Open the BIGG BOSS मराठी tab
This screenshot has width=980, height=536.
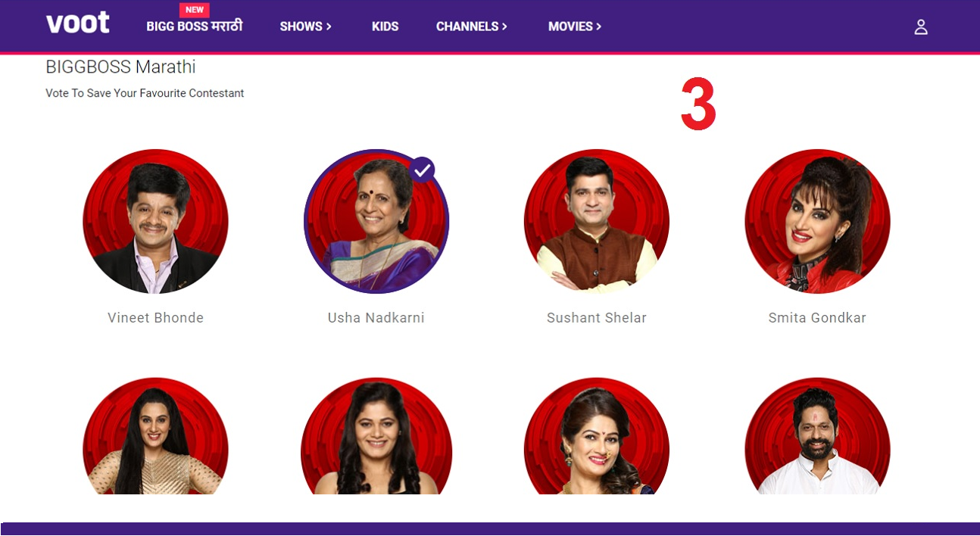point(195,26)
